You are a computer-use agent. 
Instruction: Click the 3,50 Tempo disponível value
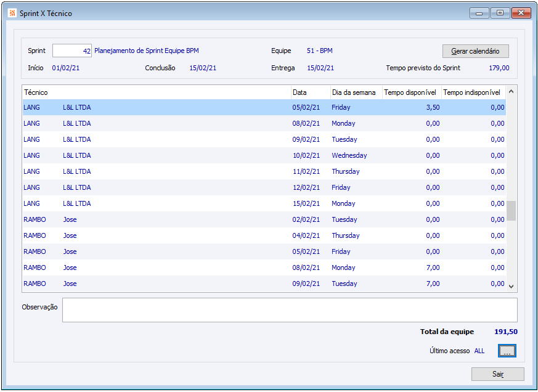pyautogui.click(x=433, y=107)
